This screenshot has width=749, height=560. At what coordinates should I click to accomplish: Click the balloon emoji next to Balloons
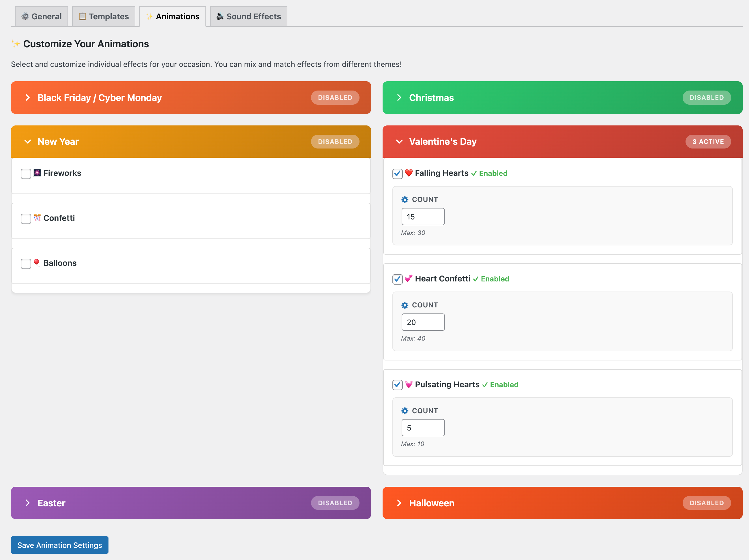point(37,263)
